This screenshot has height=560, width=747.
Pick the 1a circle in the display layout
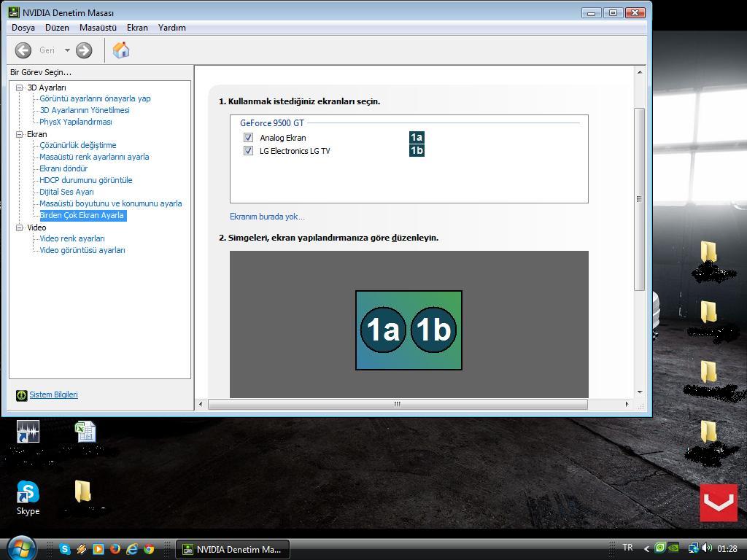pyautogui.click(x=383, y=330)
